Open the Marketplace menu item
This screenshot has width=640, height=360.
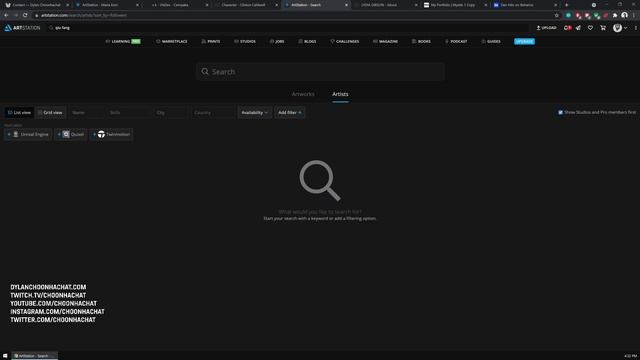coord(172,42)
